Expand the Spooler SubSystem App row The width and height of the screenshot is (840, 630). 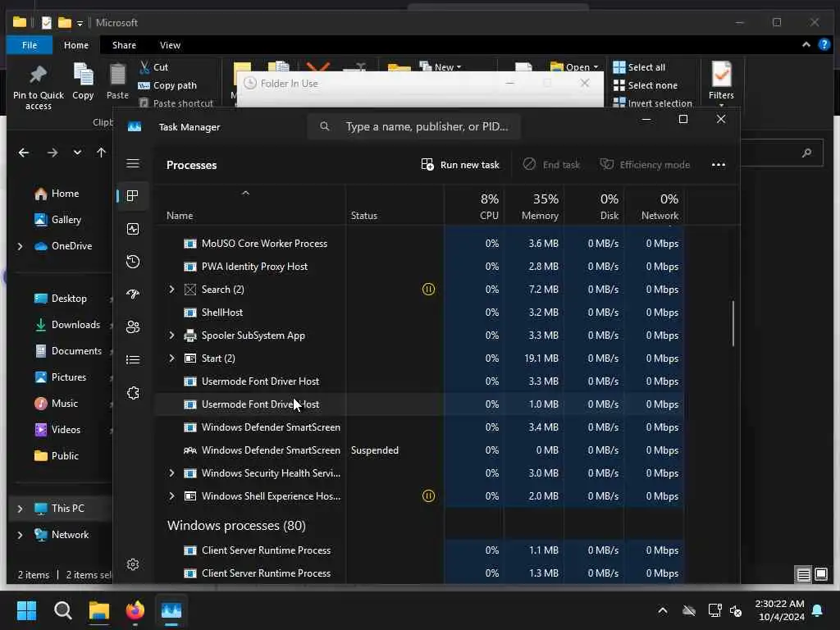[171, 336]
